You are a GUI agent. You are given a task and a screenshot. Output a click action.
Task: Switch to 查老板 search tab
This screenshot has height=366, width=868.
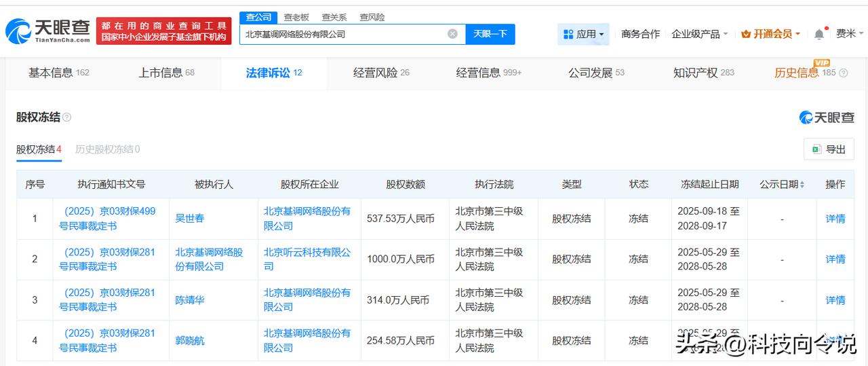click(x=296, y=17)
